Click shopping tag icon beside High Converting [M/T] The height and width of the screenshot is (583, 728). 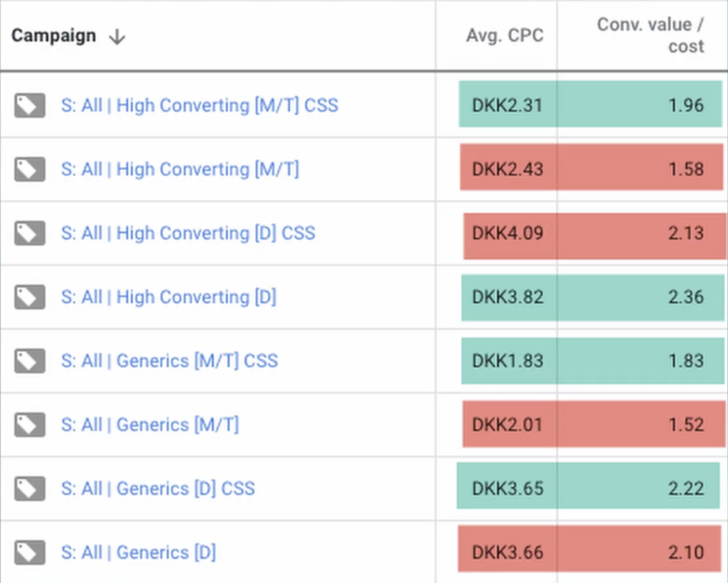click(29, 169)
